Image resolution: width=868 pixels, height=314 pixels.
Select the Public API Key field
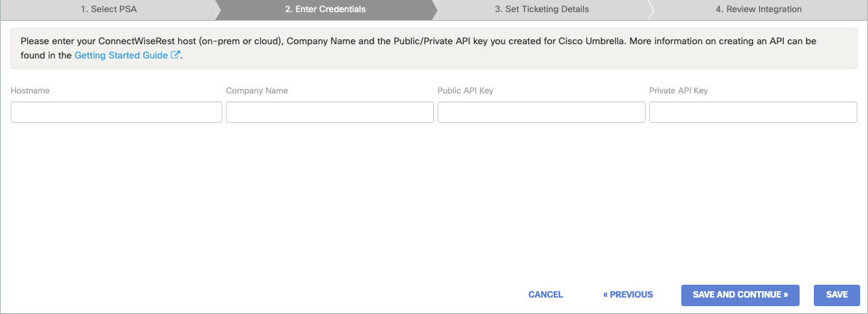542,112
